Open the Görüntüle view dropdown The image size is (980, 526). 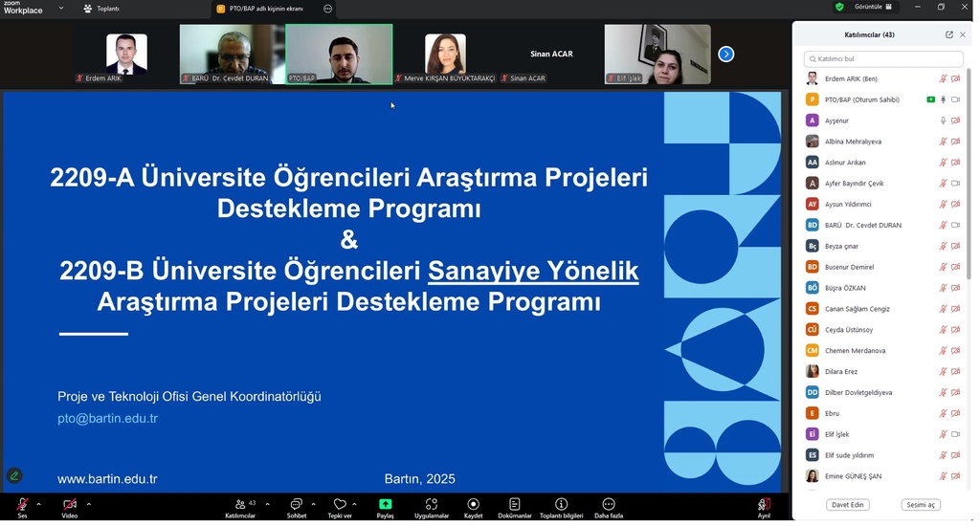[872, 7]
